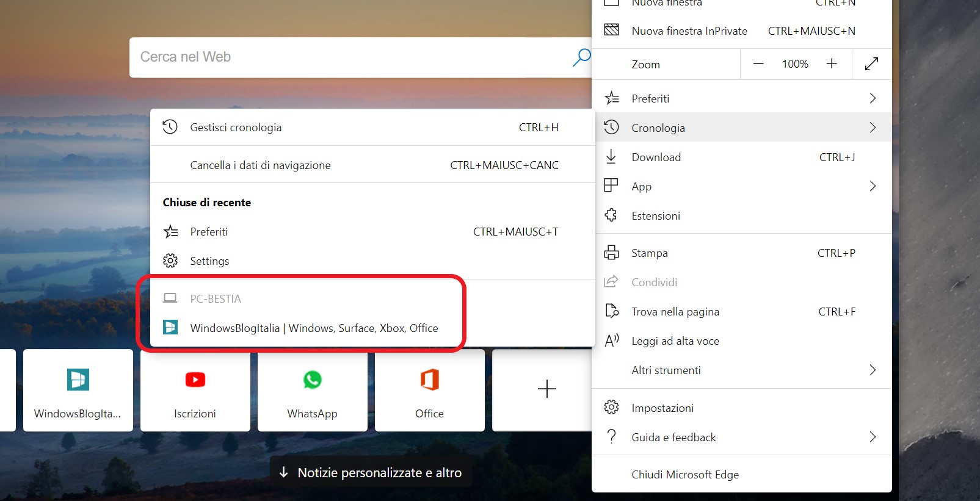The image size is (980, 501).
Task: Open Impostazioni from the menu
Action: point(742,408)
